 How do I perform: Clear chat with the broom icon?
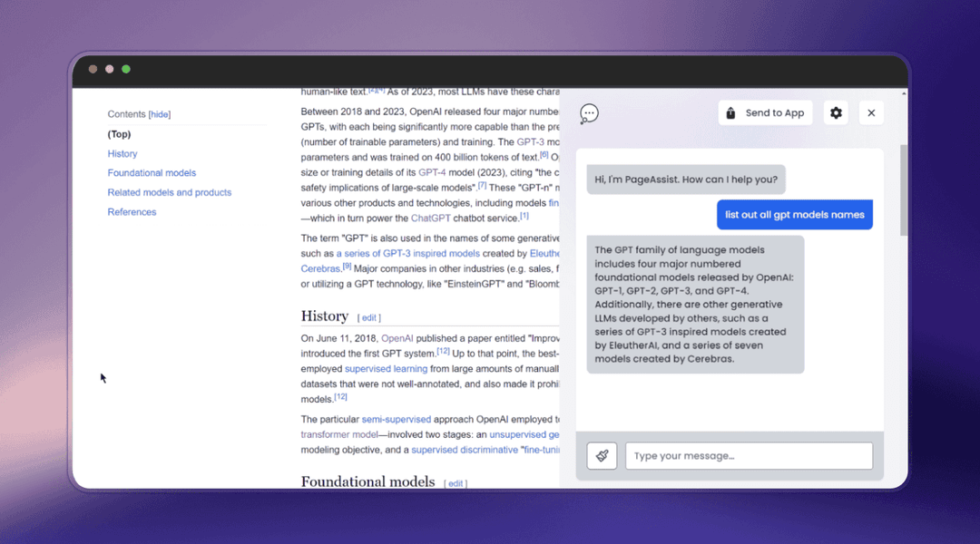(x=602, y=456)
